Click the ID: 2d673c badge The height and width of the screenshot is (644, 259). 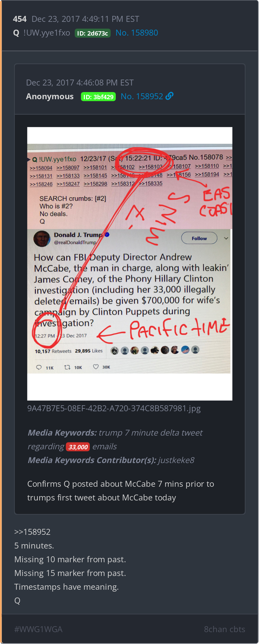[x=93, y=33]
